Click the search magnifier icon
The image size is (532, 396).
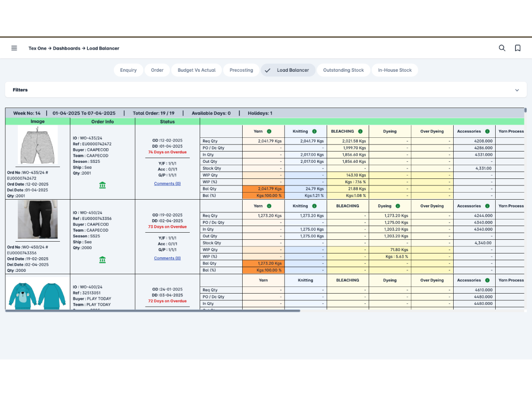pos(502,48)
